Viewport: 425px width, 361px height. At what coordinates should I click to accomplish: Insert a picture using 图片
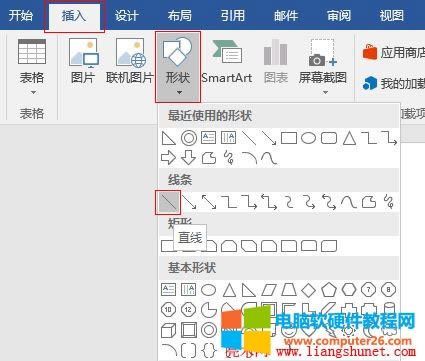click(x=83, y=61)
